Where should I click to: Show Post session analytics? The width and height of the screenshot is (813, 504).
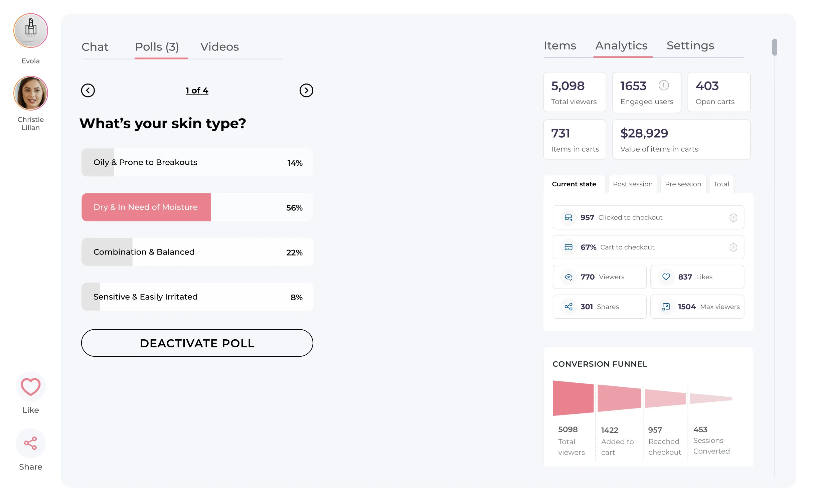[632, 184]
